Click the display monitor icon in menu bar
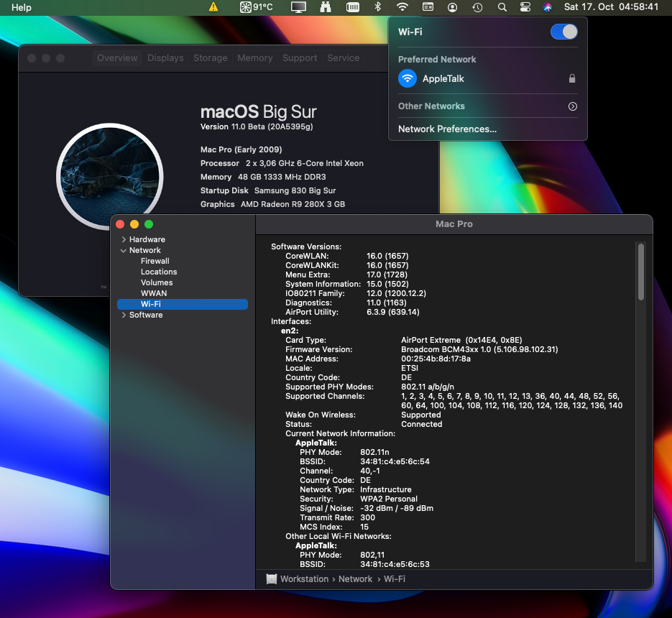 click(x=298, y=7)
